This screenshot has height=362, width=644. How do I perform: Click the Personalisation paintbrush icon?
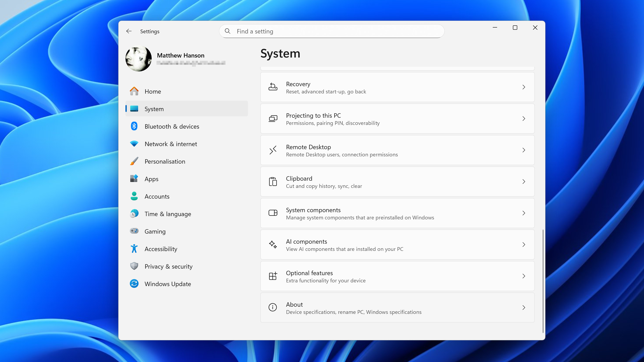(134, 161)
